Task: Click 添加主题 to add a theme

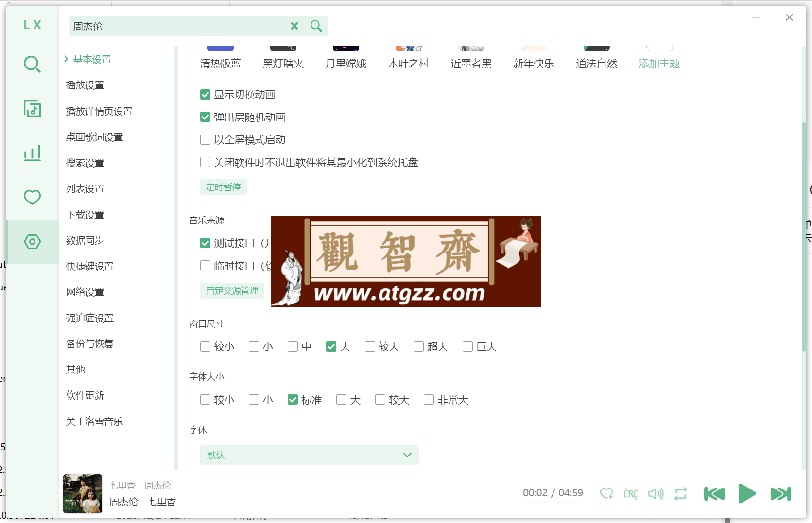Action: (x=659, y=58)
